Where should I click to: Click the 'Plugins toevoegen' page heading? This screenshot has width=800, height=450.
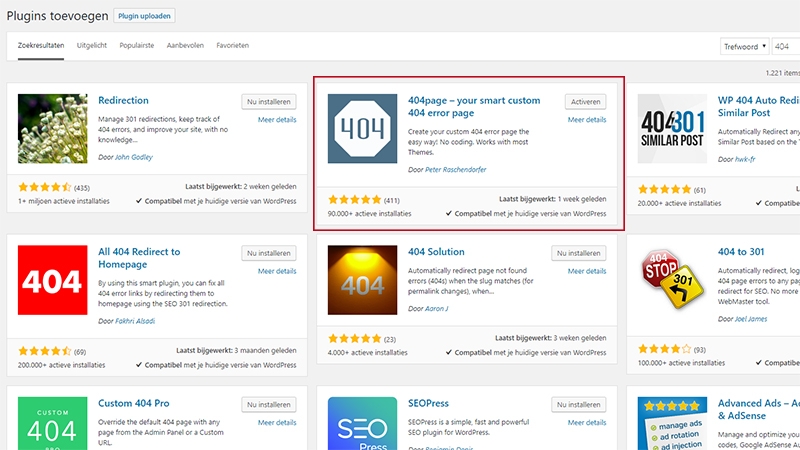pos(57,16)
